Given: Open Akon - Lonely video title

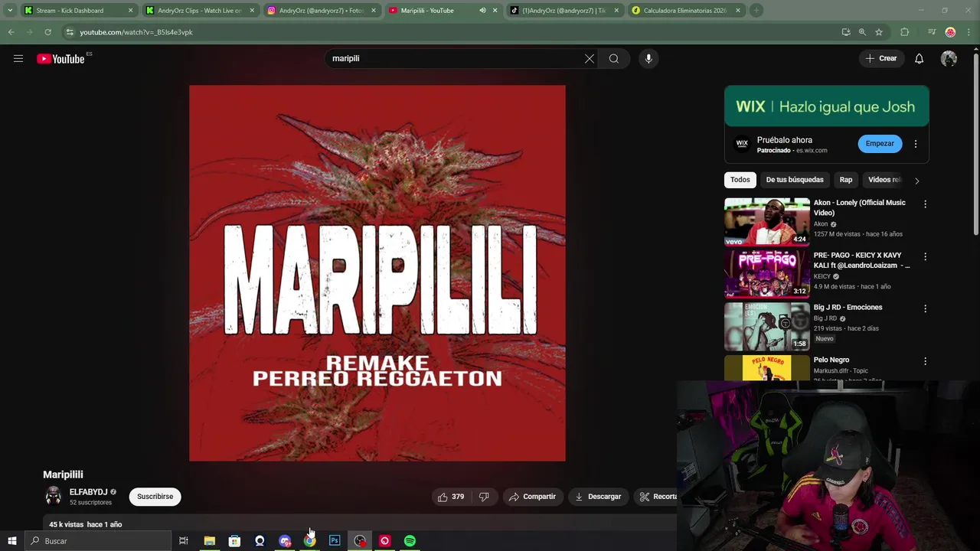Looking at the screenshot, I should [860, 208].
